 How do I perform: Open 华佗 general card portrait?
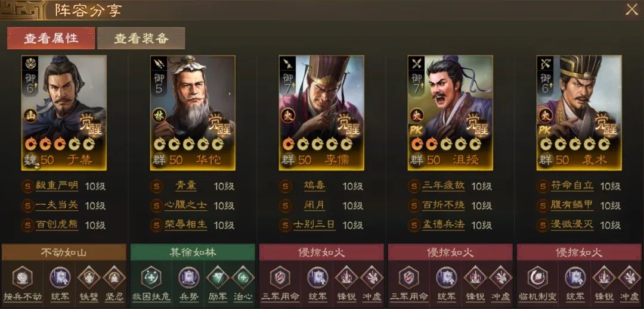(193, 113)
